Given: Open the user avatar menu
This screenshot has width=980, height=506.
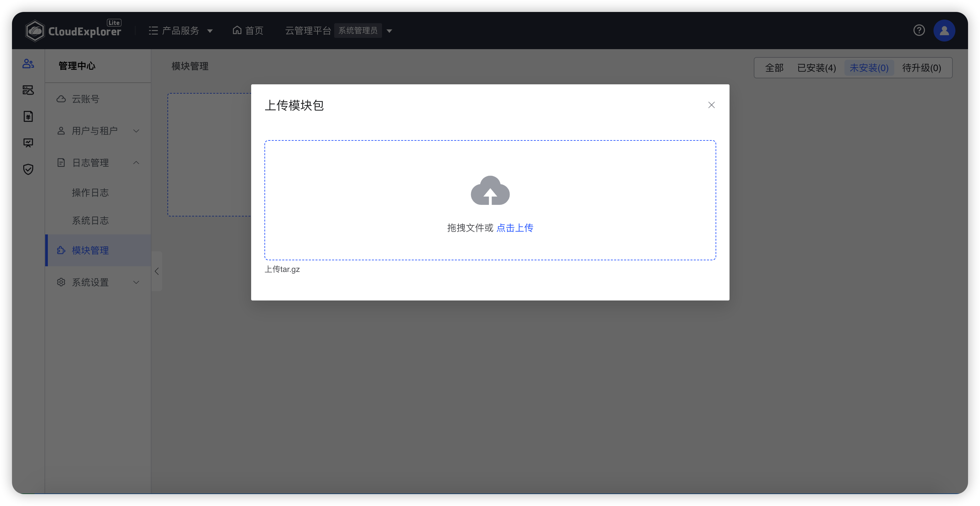Looking at the screenshot, I should coord(944,31).
